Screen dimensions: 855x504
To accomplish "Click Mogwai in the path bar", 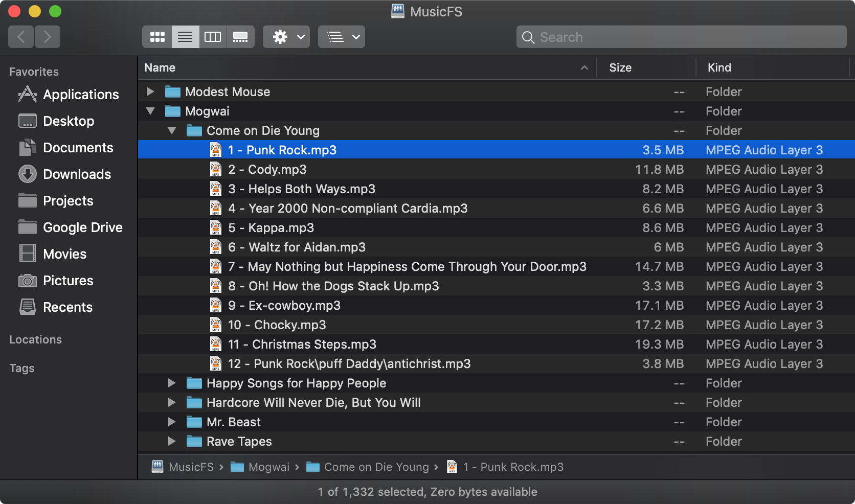I will tap(268, 467).
